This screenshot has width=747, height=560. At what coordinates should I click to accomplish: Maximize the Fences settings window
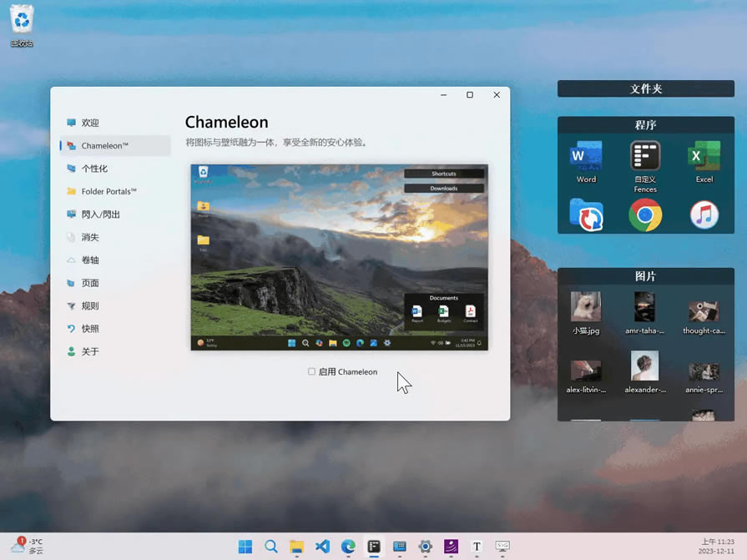470,95
